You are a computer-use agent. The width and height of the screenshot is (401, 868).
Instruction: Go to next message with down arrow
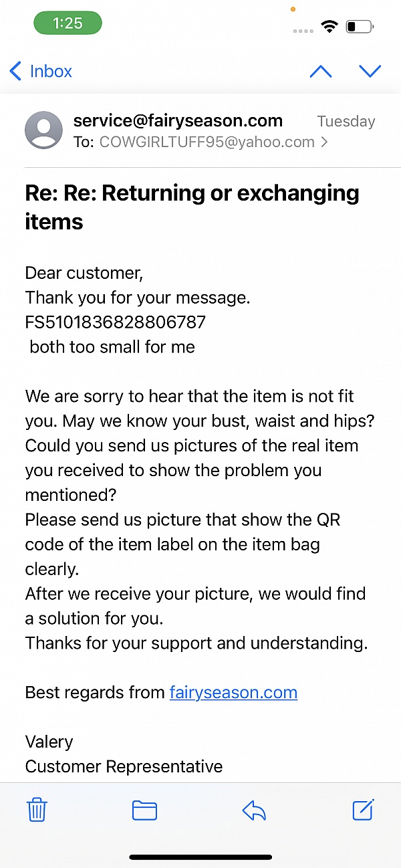coord(370,72)
